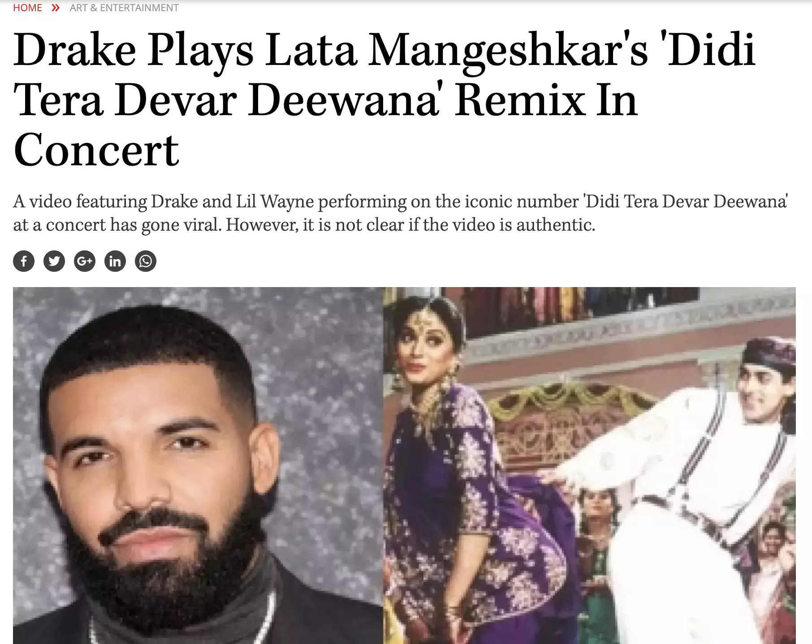The width and height of the screenshot is (812, 644).
Task: Share the article on Facebook
Action: pos(24,261)
